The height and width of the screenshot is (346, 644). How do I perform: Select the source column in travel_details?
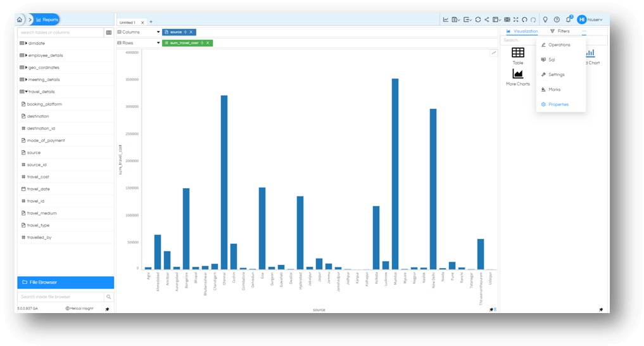click(x=34, y=153)
